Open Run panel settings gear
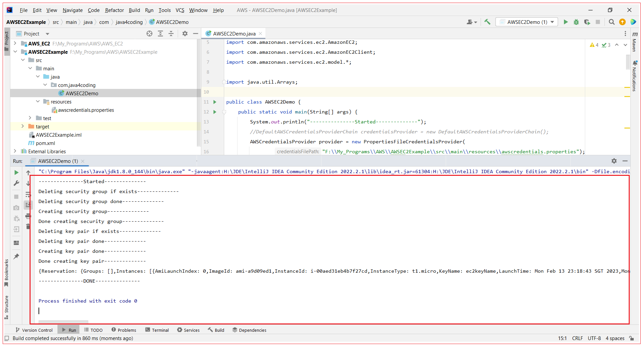Image resolution: width=644 pixels, height=348 pixels. click(614, 161)
